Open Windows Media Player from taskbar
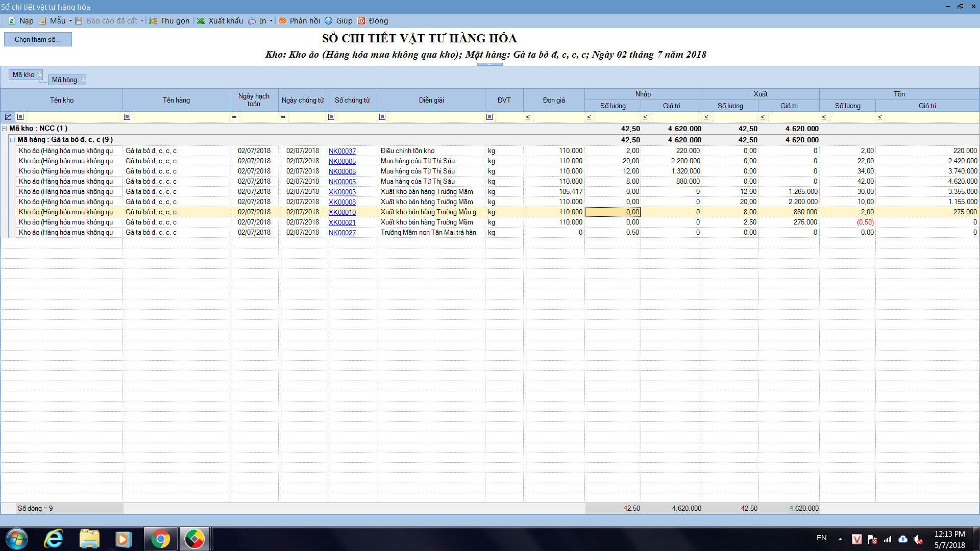Image resolution: width=980 pixels, height=551 pixels. (123, 539)
